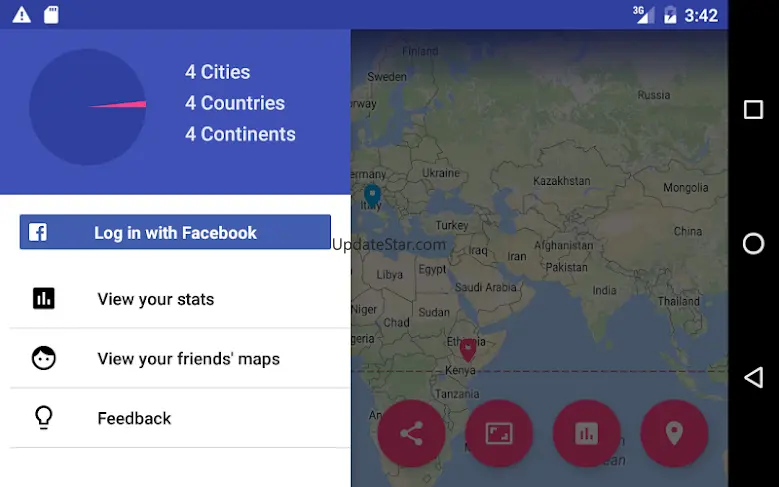The height and width of the screenshot is (487, 779).
Task: Tap the Chad label on the map
Action: [x=396, y=323]
